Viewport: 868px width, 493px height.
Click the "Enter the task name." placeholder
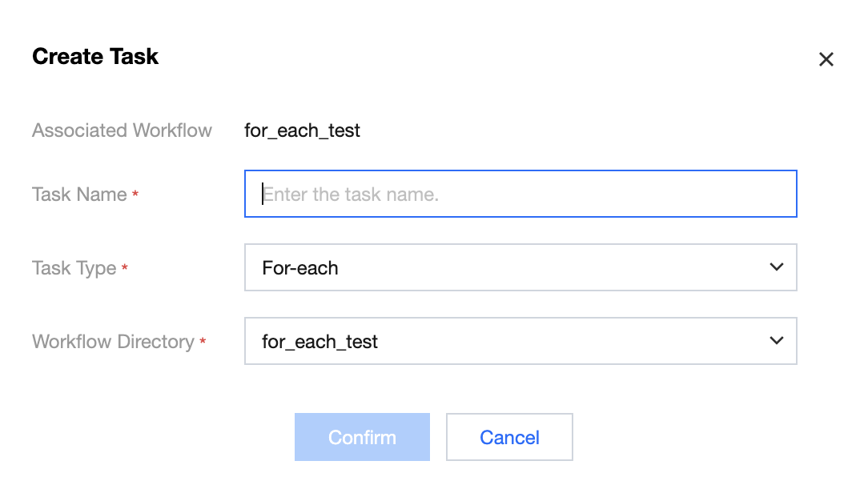tap(351, 194)
